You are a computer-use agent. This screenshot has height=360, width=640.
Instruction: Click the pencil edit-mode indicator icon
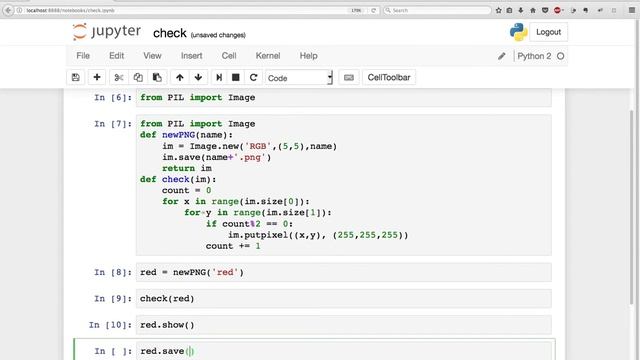[x=502, y=56]
